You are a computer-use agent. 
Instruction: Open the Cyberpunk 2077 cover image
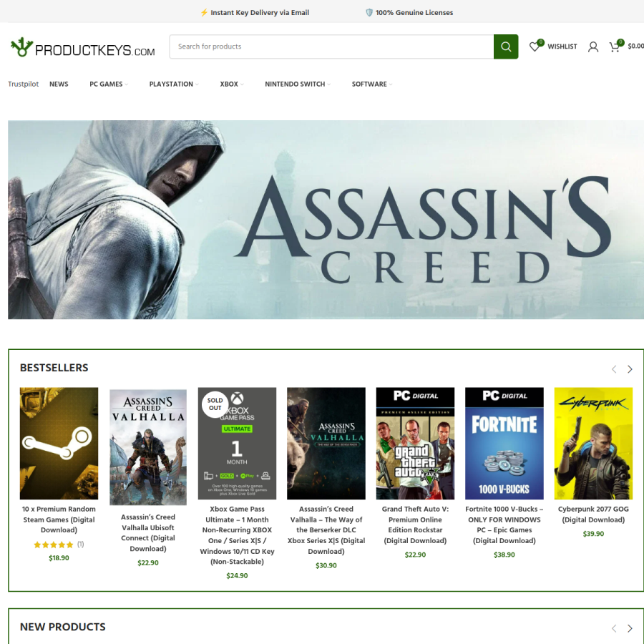click(x=593, y=443)
